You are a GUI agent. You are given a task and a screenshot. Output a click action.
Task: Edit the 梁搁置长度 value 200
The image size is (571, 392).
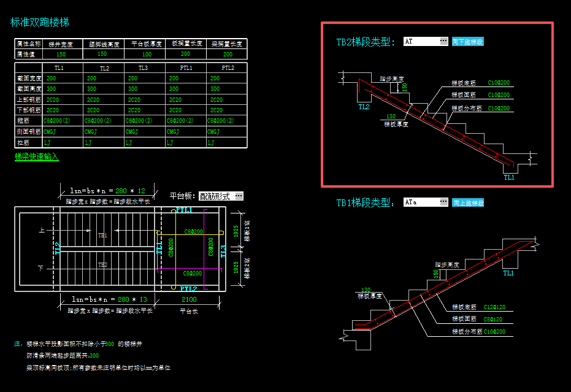(228, 54)
